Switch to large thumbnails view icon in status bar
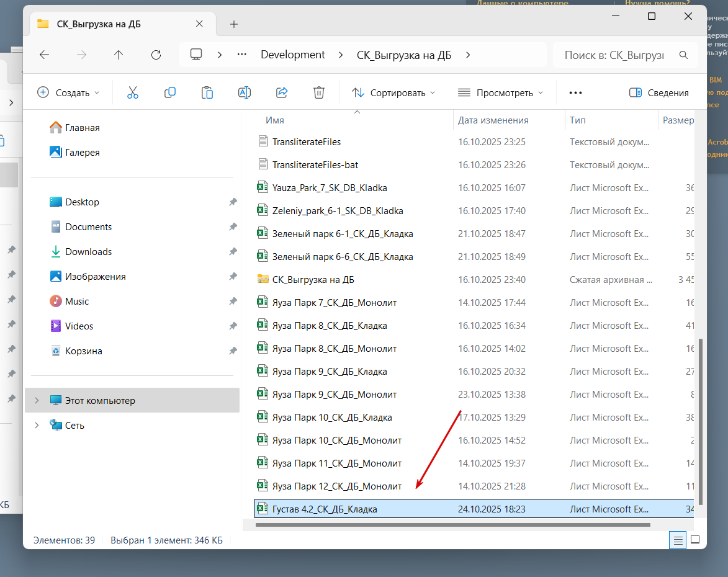The height and width of the screenshot is (577, 728). tap(695, 540)
